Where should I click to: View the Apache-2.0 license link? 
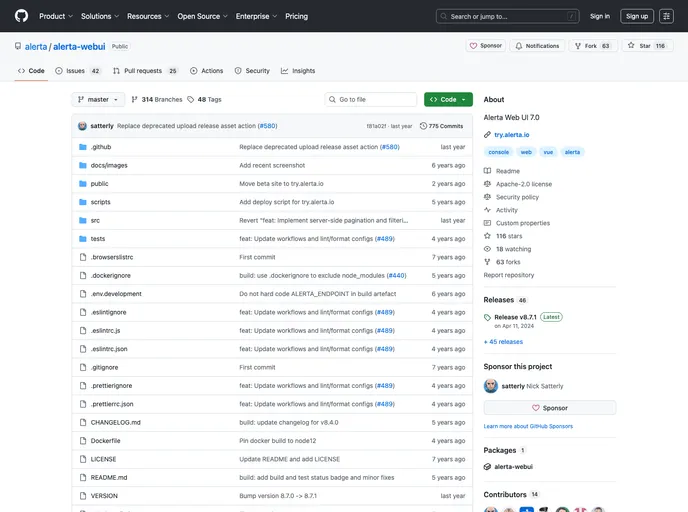pyautogui.click(x=518, y=184)
